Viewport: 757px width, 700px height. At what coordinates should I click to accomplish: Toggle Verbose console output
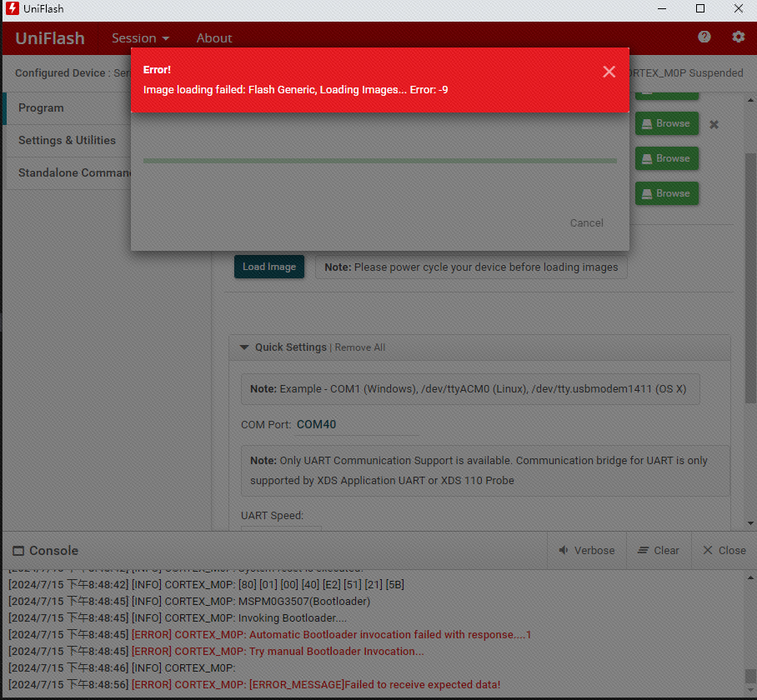click(587, 551)
